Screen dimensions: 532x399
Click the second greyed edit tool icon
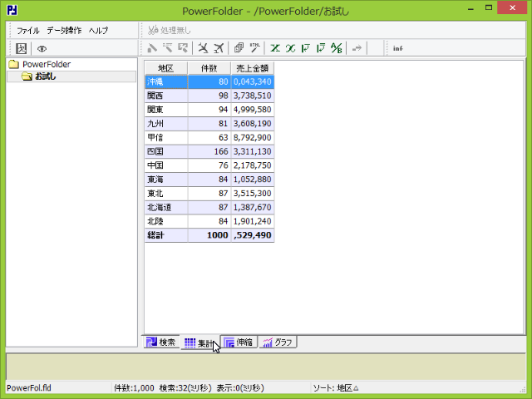[x=167, y=48]
